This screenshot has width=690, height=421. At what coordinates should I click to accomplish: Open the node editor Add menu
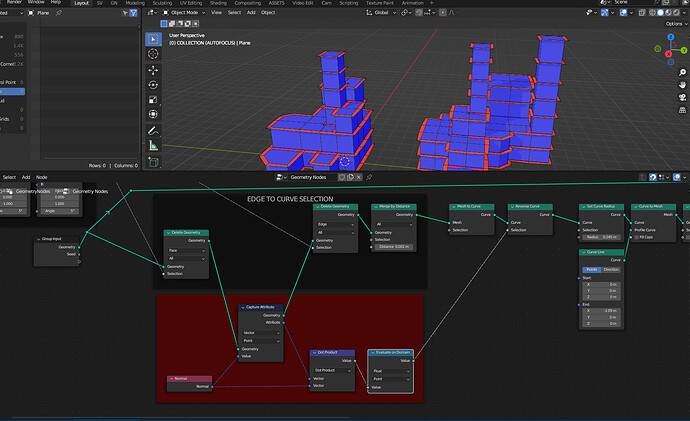(26, 177)
